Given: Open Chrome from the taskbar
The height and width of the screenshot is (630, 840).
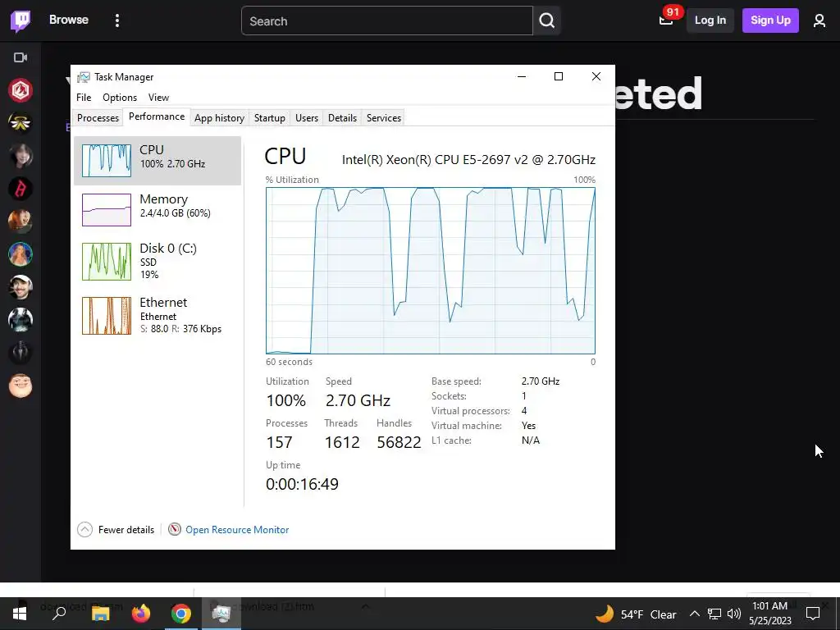Looking at the screenshot, I should pyautogui.click(x=181, y=614).
